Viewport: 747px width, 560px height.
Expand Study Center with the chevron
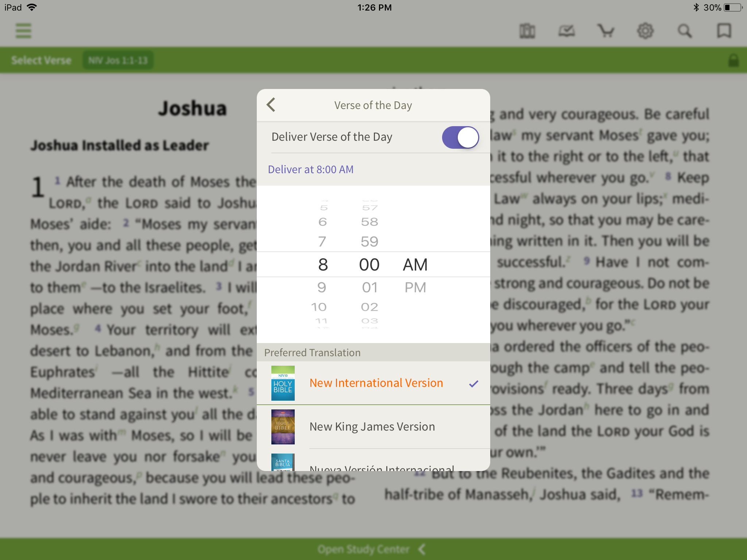tap(422, 549)
